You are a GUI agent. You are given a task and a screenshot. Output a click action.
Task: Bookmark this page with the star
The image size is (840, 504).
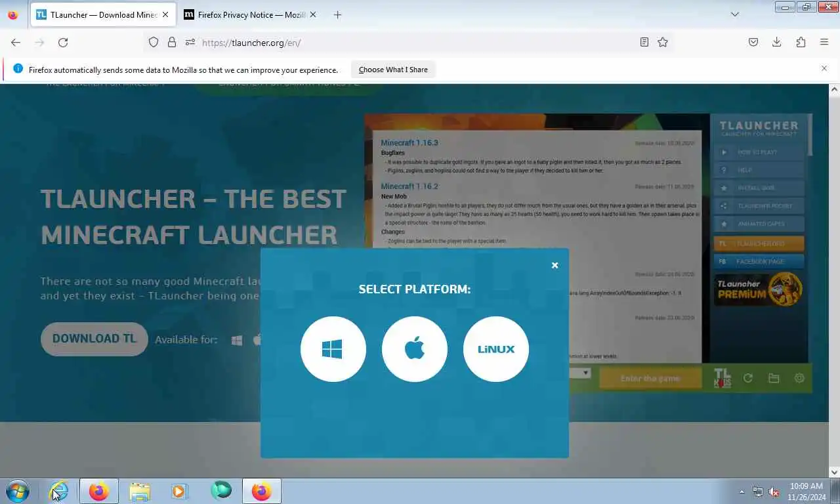pyautogui.click(x=663, y=42)
